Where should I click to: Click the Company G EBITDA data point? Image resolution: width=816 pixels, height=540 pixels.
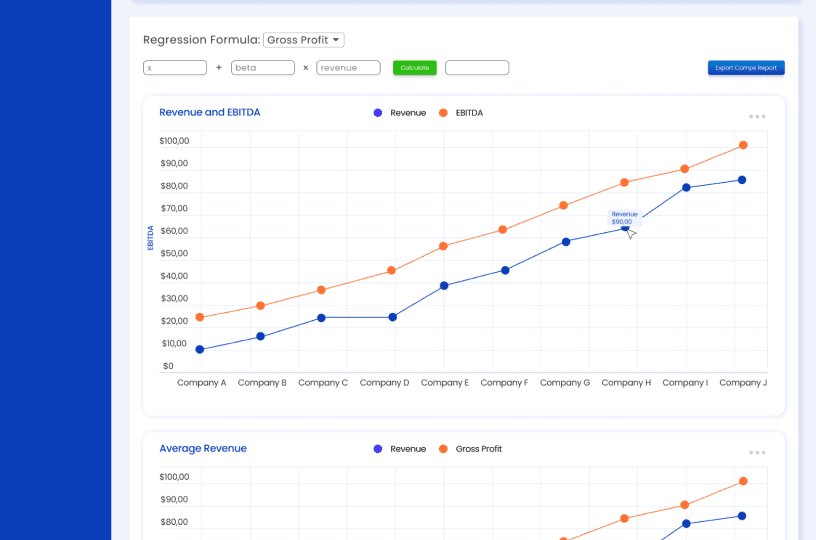563,205
